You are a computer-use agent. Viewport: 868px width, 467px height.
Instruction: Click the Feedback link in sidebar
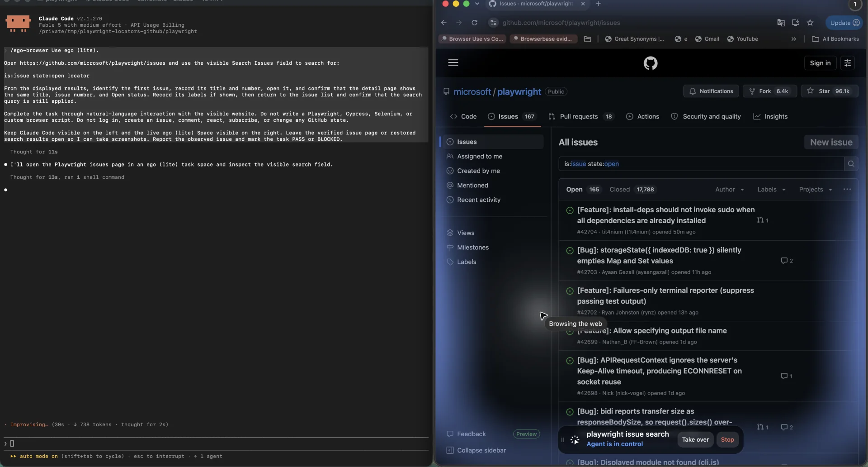pyautogui.click(x=466, y=434)
